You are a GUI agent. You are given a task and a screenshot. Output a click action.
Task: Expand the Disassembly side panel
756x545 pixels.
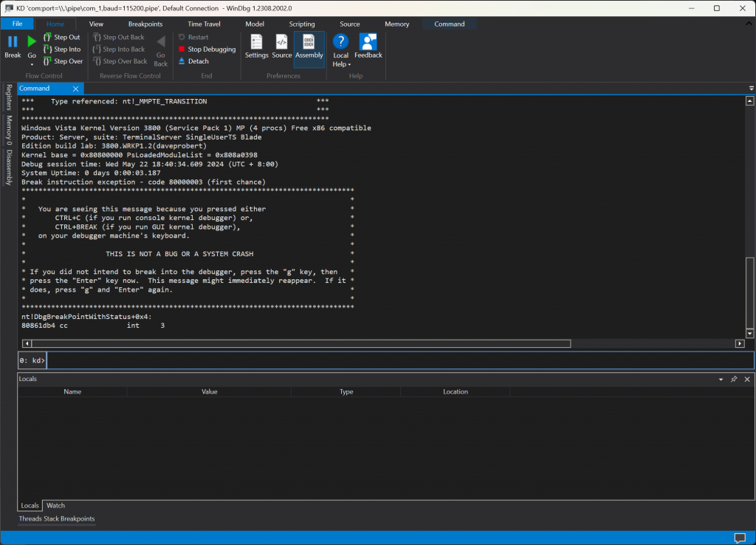coord(9,168)
